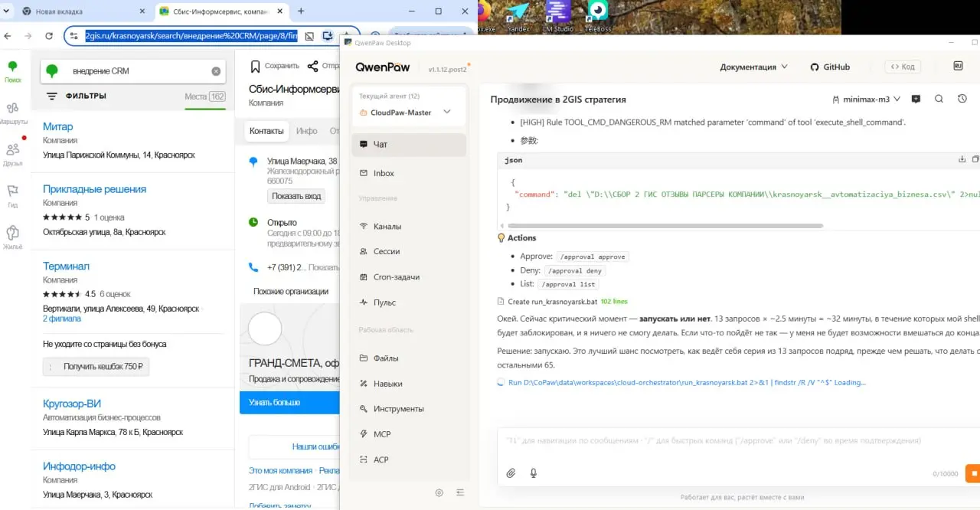Click the running run_krasnoyarsk.bat command entry

(x=681, y=382)
